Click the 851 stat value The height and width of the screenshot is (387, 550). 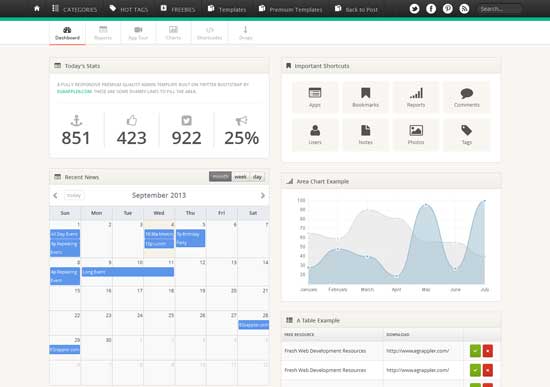(76, 138)
